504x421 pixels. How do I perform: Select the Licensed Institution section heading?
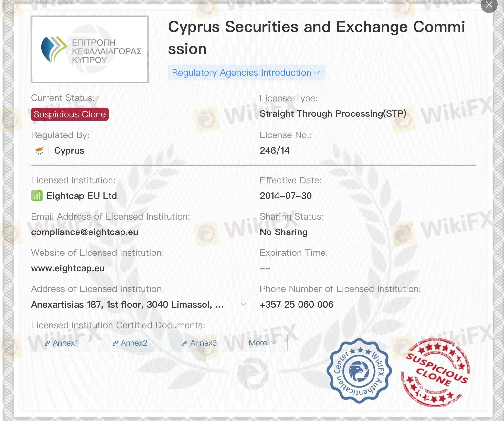[x=73, y=180]
